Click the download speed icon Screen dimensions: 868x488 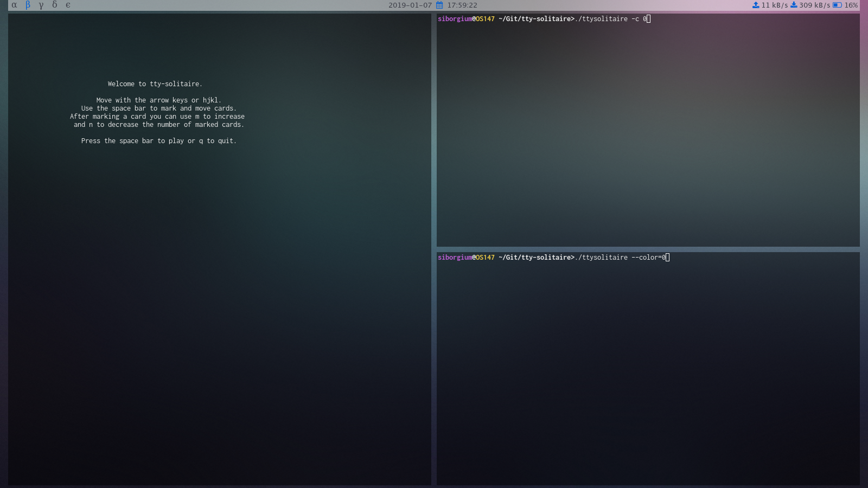794,5
